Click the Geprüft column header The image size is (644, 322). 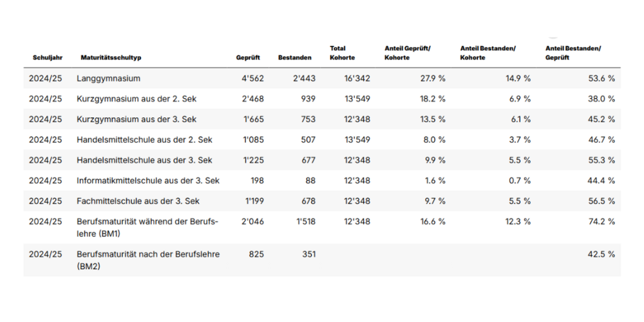click(248, 58)
